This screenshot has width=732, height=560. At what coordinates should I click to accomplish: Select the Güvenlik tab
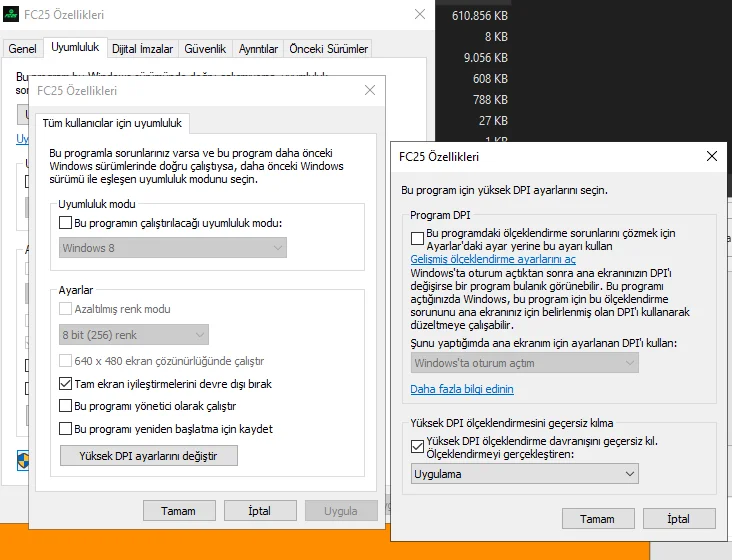point(205,49)
